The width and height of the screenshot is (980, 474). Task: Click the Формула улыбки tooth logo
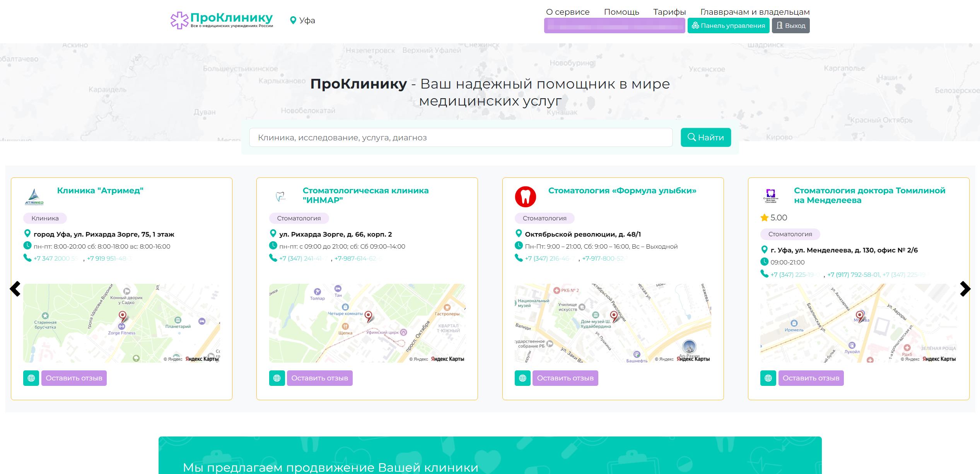(525, 197)
